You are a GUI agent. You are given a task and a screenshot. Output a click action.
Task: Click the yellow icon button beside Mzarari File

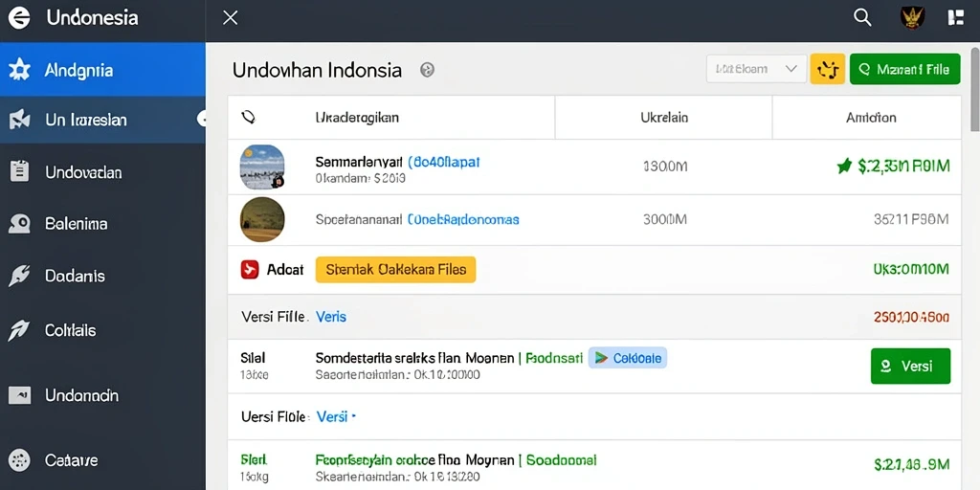[x=828, y=69]
